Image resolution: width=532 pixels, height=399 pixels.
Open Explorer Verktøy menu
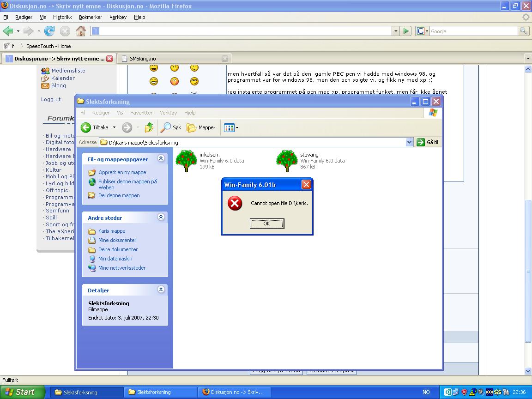pyautogui.click(x=168, y=113)
